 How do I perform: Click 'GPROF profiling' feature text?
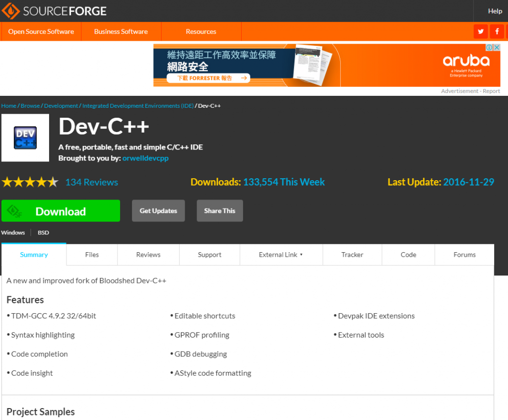(x=202, y=335)
